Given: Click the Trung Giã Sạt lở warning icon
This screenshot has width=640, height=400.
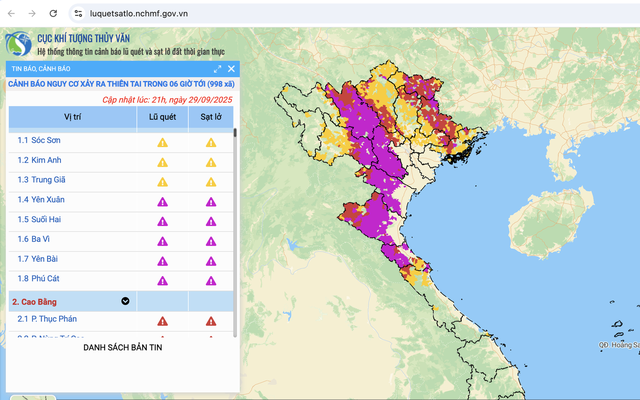Looking at the screenshot, I should click(x=211, y=182).
